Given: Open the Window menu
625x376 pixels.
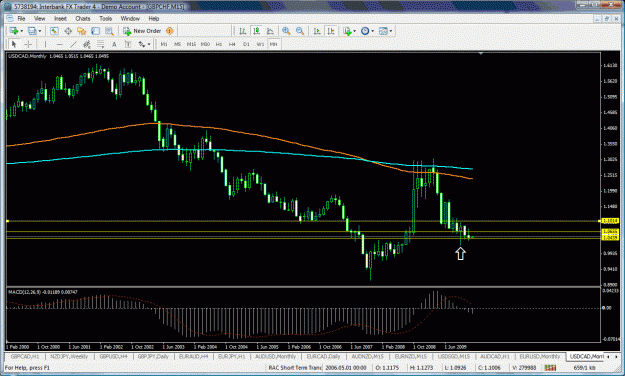Looking at the screenshot, I should click(130, 18).
